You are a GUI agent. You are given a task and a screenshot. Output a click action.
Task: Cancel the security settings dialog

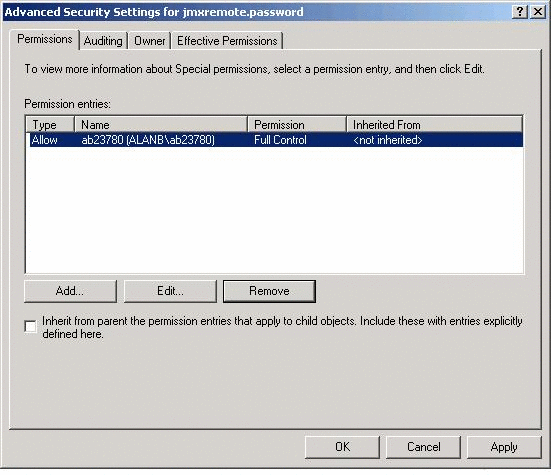(423, 447)
